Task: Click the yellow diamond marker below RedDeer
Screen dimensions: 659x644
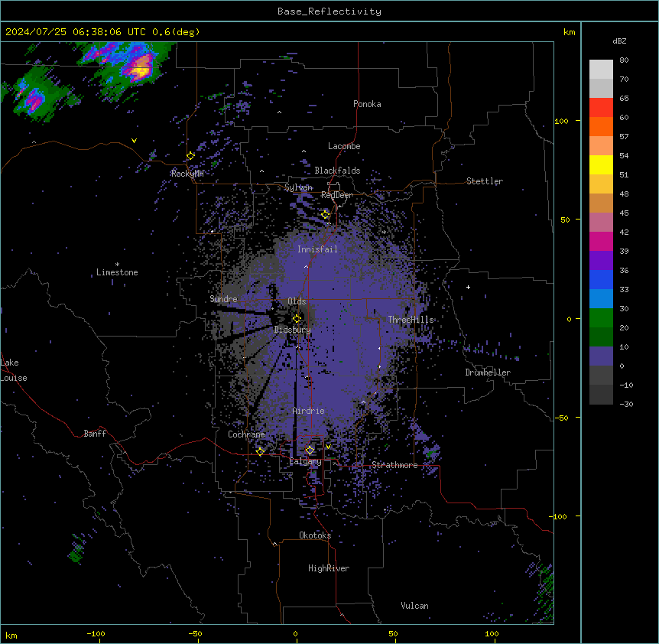Action: click(x=326, y=215)
